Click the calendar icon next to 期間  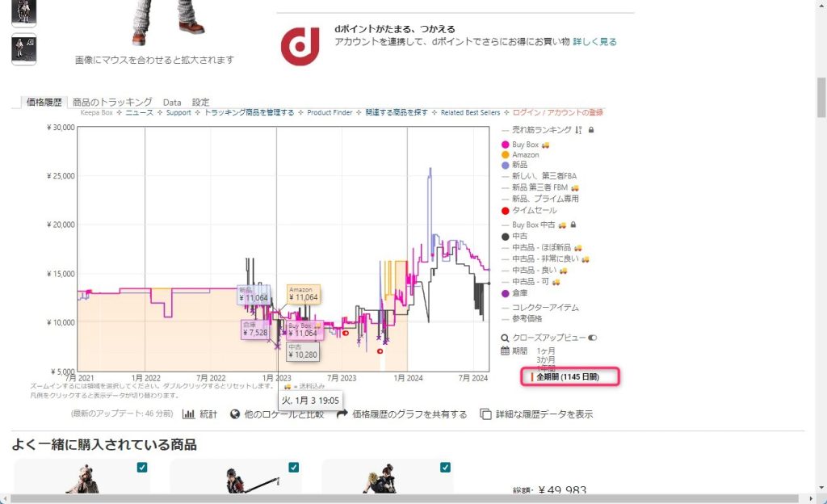click(506, 351)
